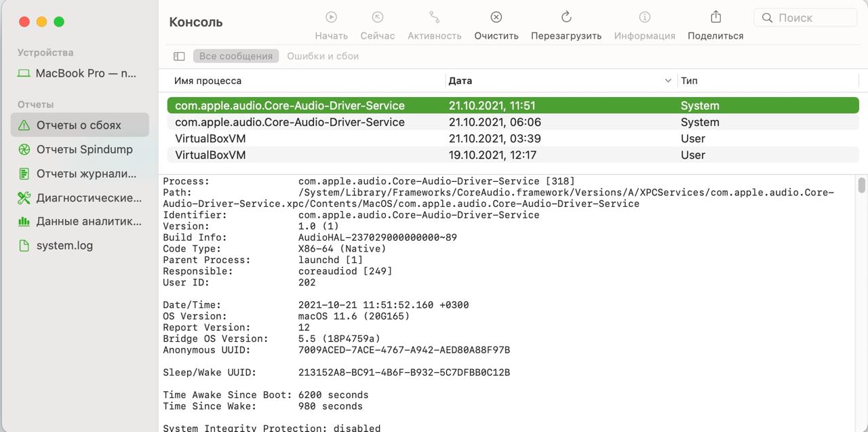Select the Все сообщения filter
This screenshot has width=868, height=432.
(x=236, y=56)
